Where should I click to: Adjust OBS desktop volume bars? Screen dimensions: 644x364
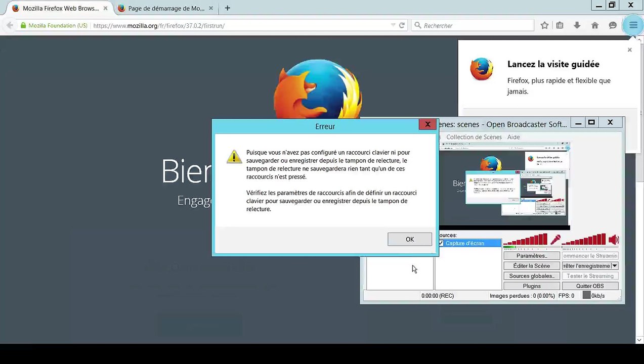584,240
